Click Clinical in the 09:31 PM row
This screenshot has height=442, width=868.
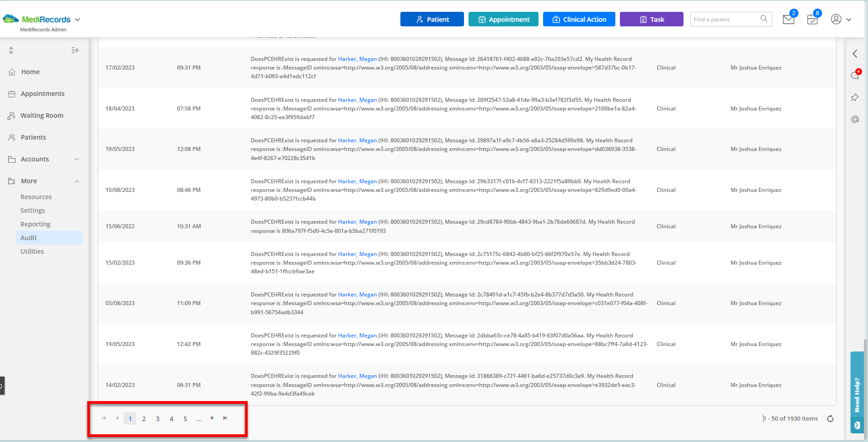[x=666, y=68]
